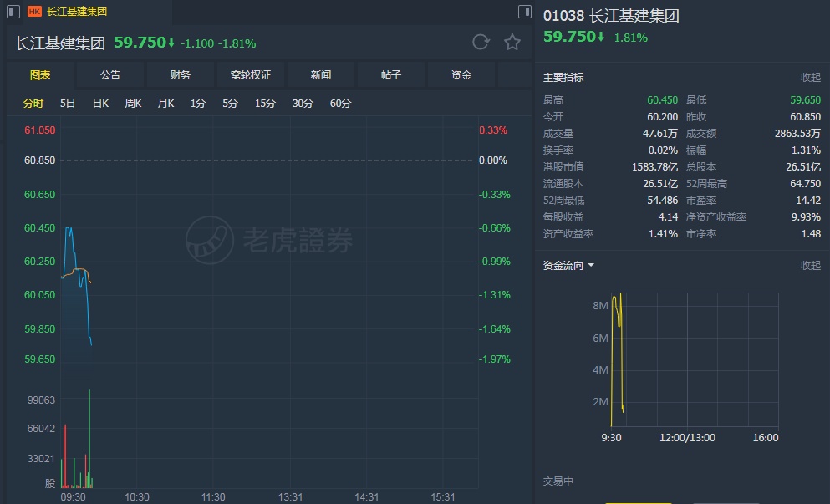Select the 5日 chart period
The image size is (830, 504).
[68, 104]
